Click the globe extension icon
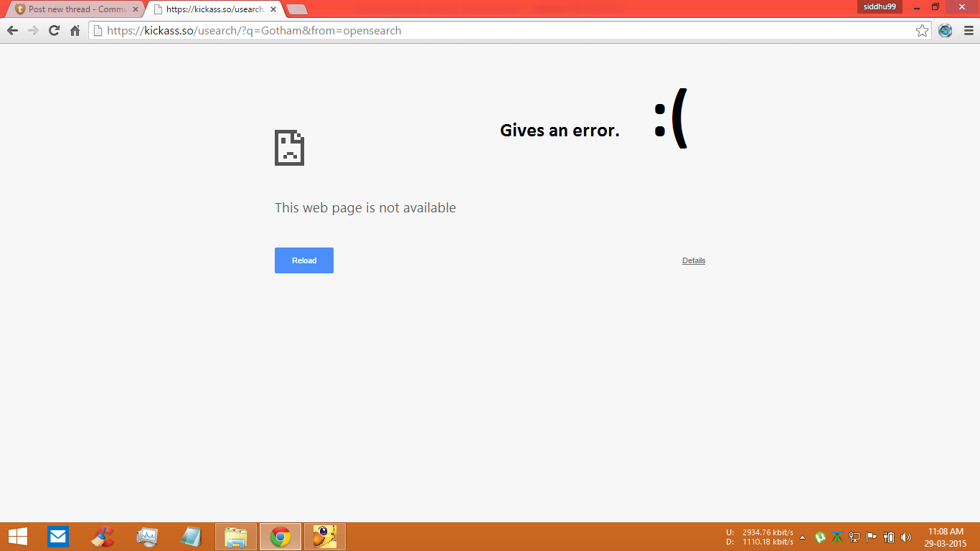 click(x=946, y=31)
